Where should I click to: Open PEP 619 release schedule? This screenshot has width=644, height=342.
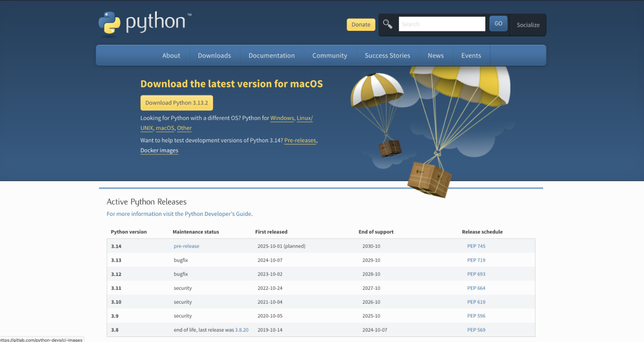pos(476,302)
